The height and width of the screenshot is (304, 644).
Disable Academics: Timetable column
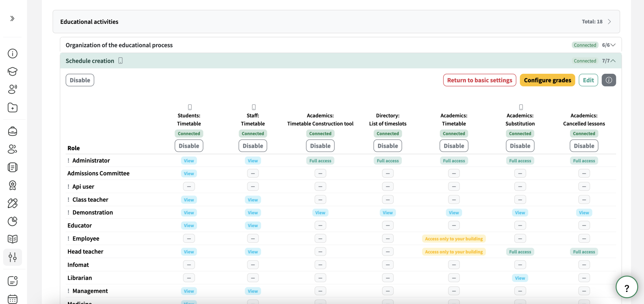pos(454,146)
